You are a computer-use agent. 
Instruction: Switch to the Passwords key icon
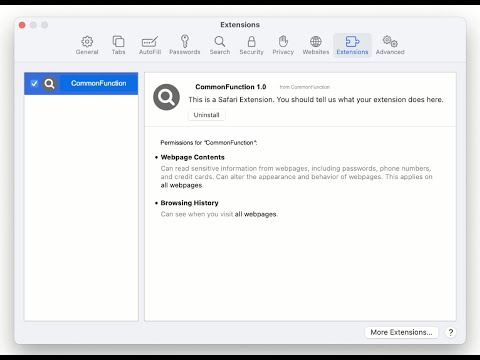(x=185, y=45)
